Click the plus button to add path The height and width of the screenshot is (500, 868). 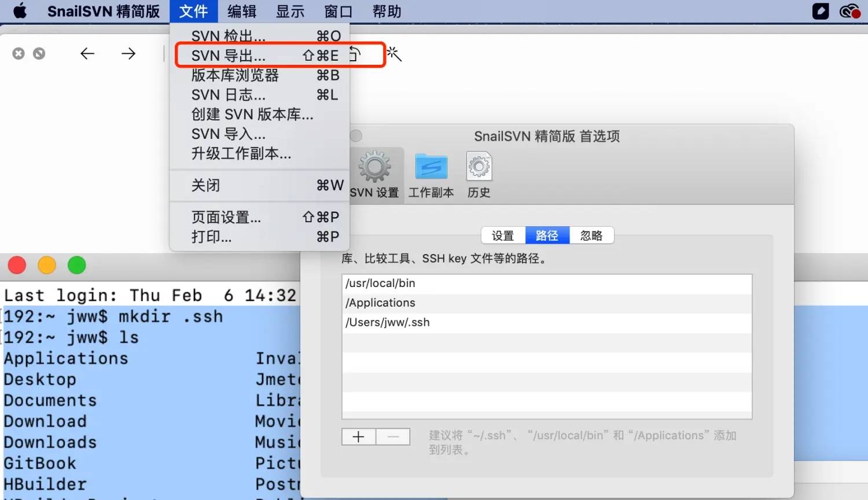click(x=359, y=437)
